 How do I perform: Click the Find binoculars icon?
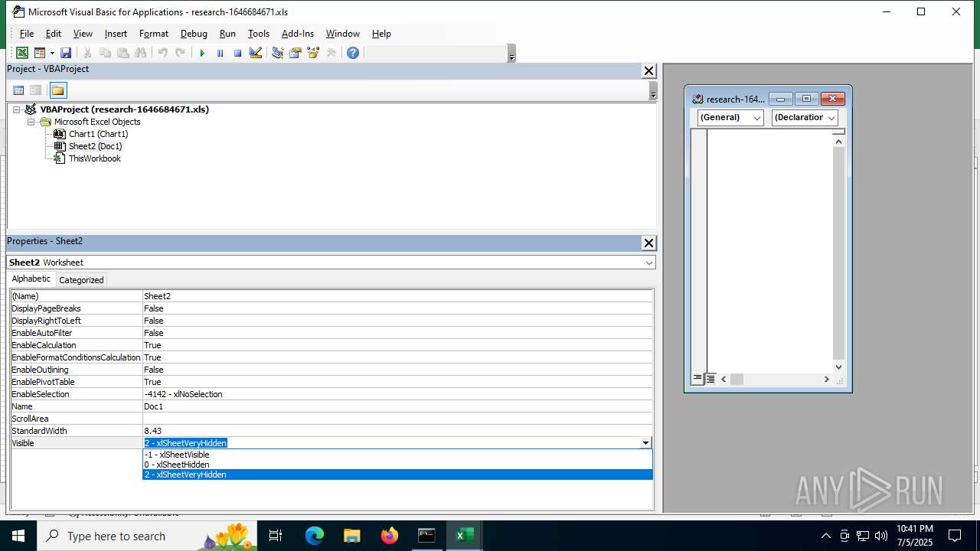point(141,53)
